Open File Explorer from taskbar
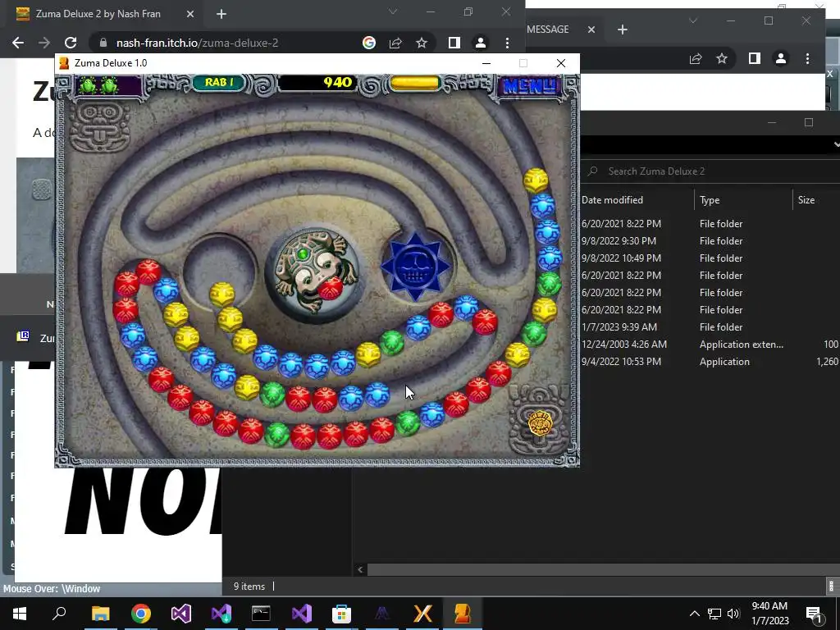The height and width of the screenshot is (630, 840). tap(99, 614)
